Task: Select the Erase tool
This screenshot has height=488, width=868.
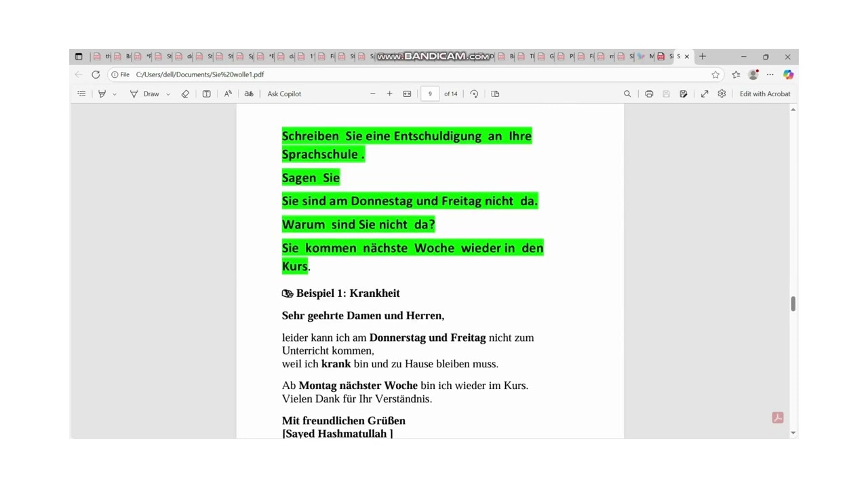Action: pos(185,94)
